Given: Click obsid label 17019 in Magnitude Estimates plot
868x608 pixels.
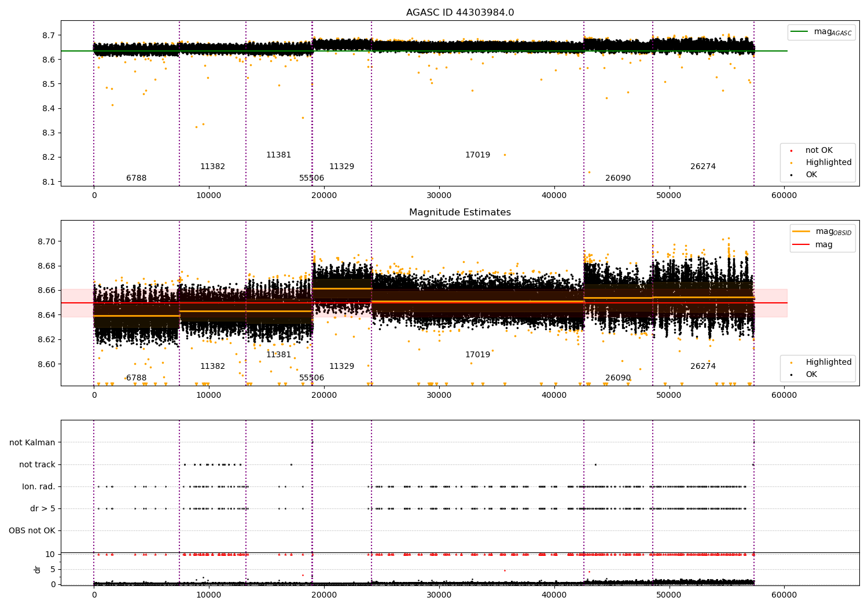Looking at the screenshot, I should tap(477, 355).
